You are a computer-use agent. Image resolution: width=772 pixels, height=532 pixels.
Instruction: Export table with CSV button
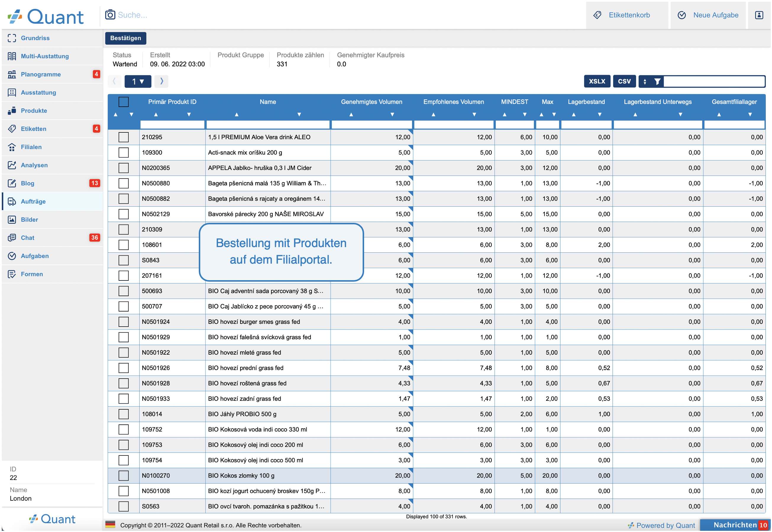tap(624, 81)
